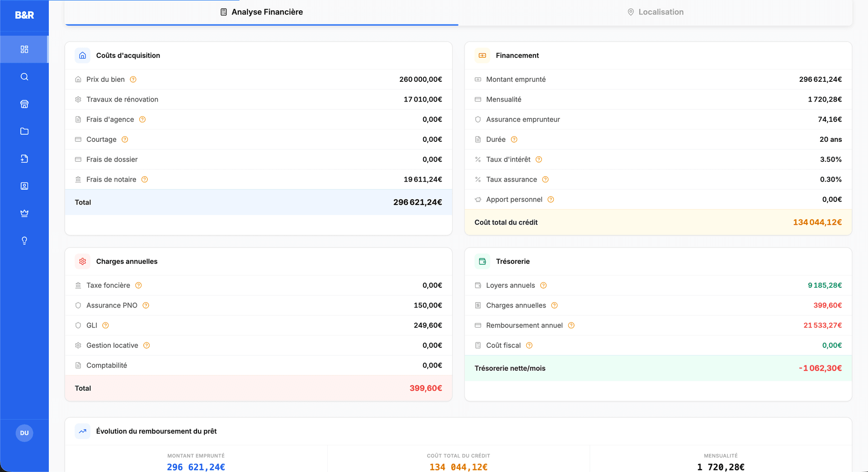Image resolution: width=868 pixels, height=472 pixels.
Task: Click the file import sidebar icon
Action: [24, 159]
